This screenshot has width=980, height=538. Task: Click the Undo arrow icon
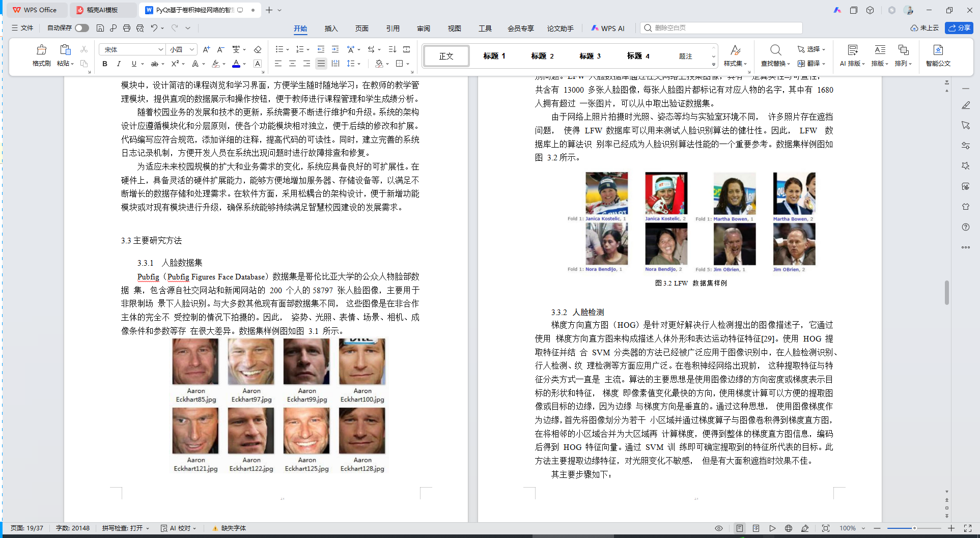coord(154,28)
